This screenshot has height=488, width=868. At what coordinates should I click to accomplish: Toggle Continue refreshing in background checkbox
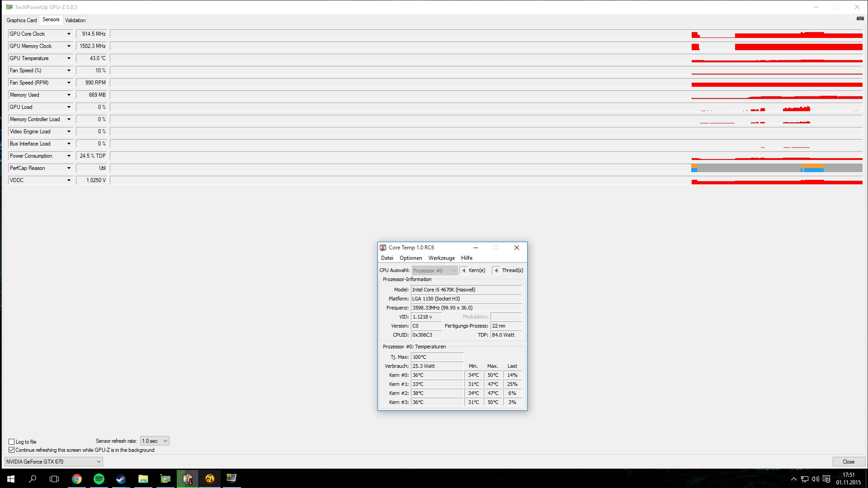(x=12, y=450)
